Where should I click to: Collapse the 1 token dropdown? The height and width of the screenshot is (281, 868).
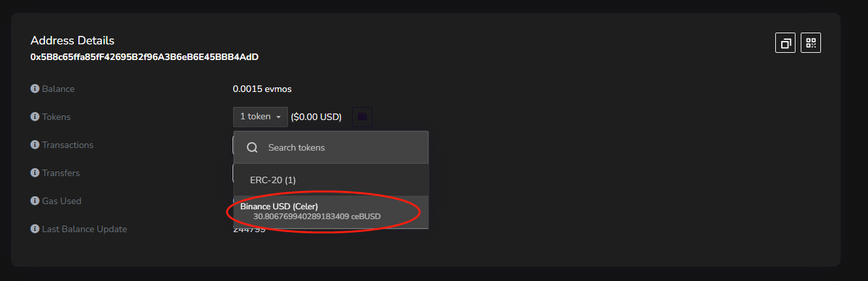260,117
